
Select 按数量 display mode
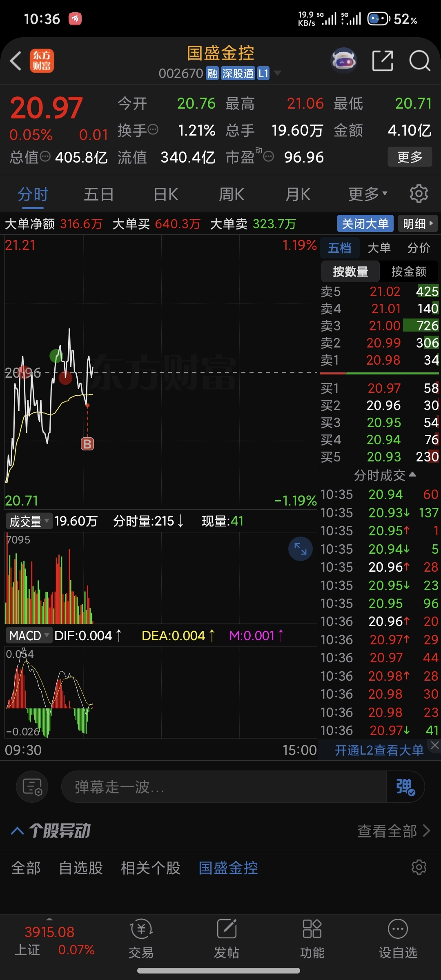click(x=350, y=271)
